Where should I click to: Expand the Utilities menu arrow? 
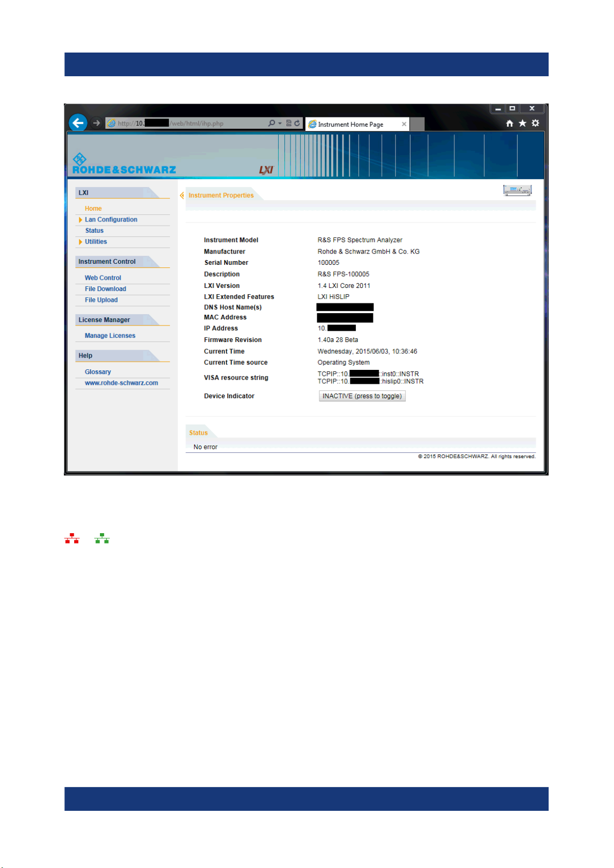pos(80,242)
